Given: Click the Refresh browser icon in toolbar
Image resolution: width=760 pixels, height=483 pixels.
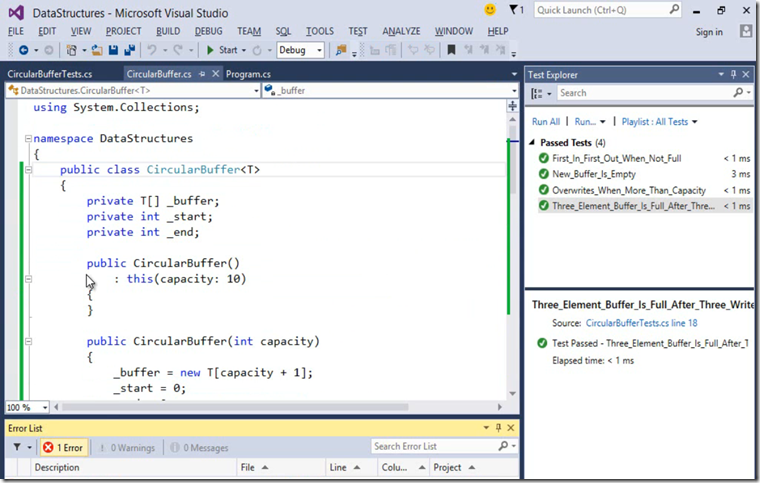Looking at the screenshot, I should (257, 50).
